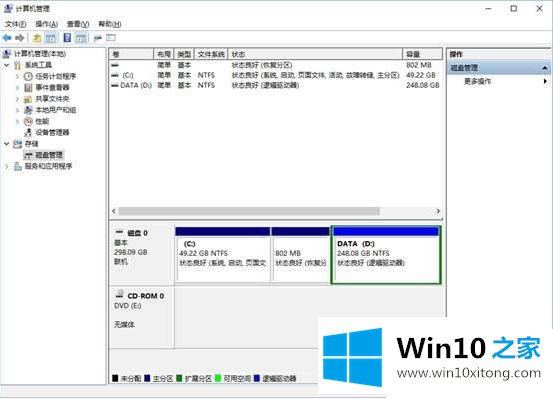Click the 存储 storage icon in the tree

[x=17, y=144]
